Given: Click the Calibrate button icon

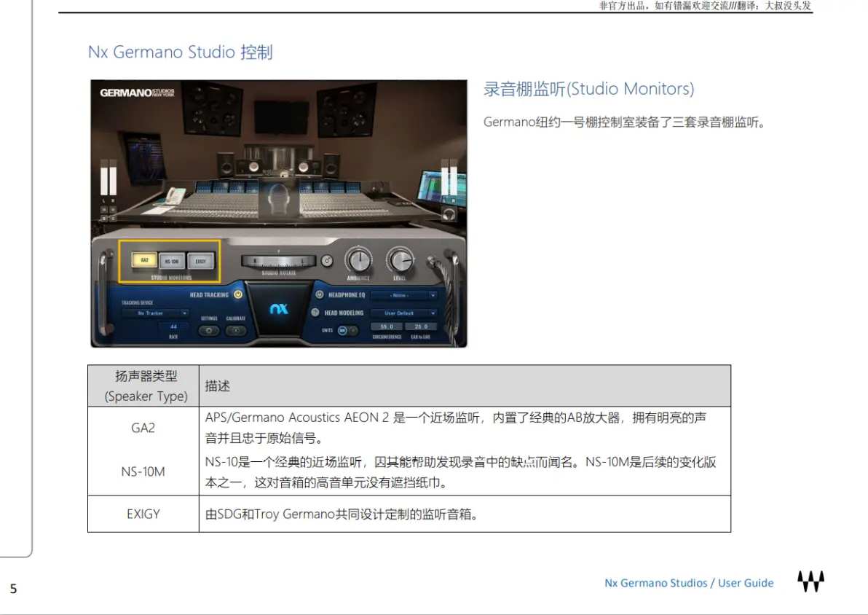Looking at the screenshot, I should click(236, 331).
